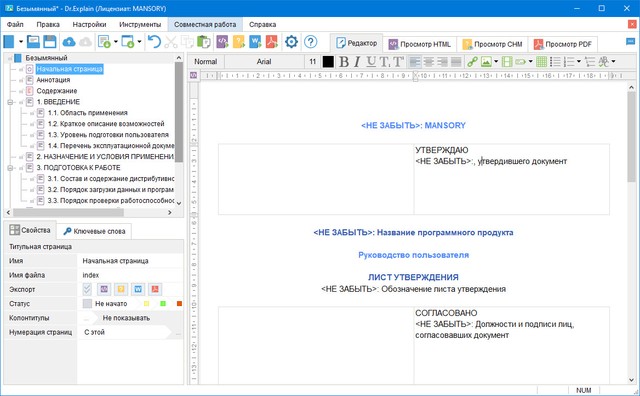Upload project with the blue cloud icon

69,42
